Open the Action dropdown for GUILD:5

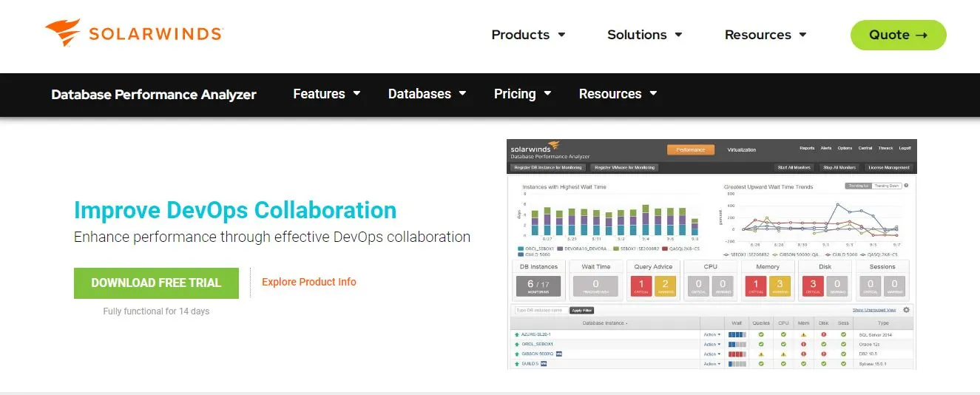coord(712,364)
